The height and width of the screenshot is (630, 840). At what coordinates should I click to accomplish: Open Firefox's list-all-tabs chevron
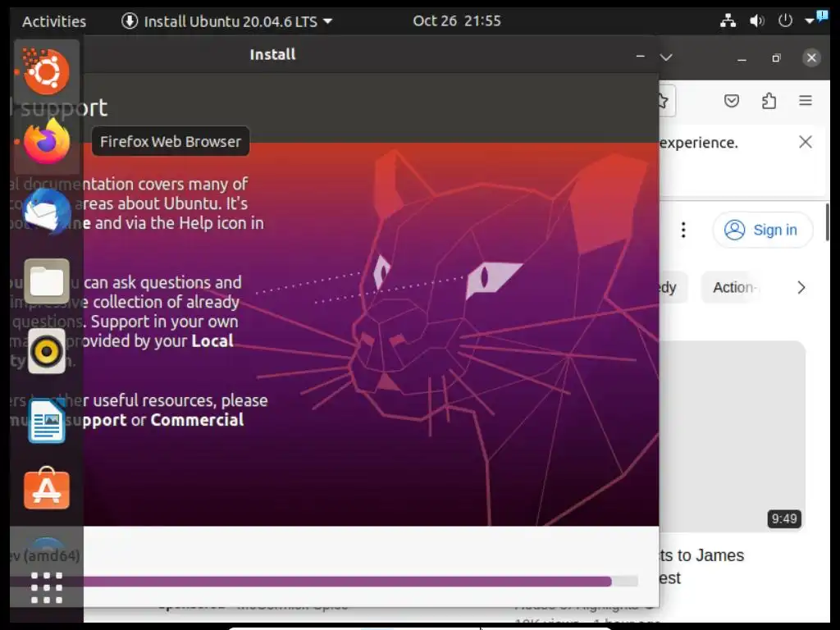(x=666, y=57)
